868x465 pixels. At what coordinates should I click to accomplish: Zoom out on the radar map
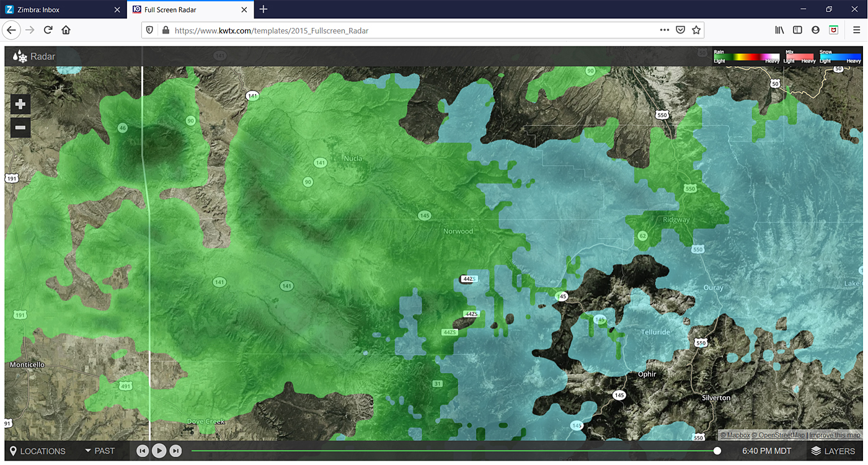pyautogui.click(x=20, y=128)
